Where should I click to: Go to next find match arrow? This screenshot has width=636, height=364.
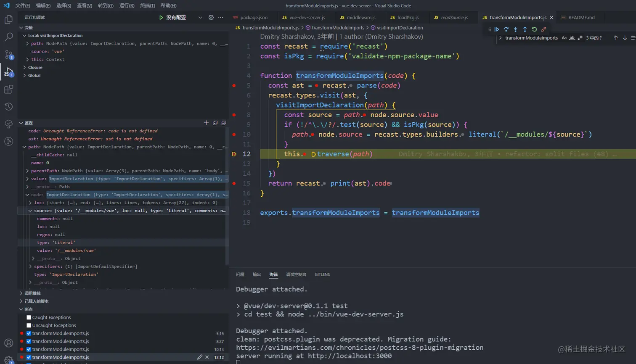coord(625,38)
